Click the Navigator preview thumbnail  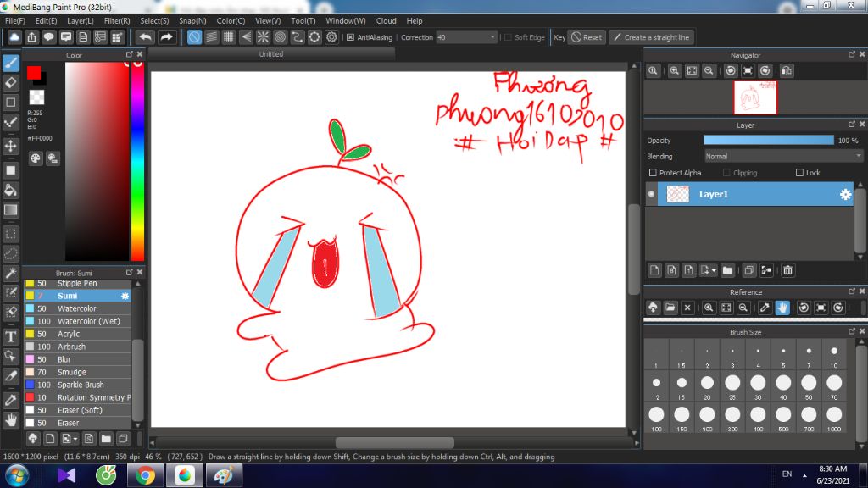click(x=755, y=97)
